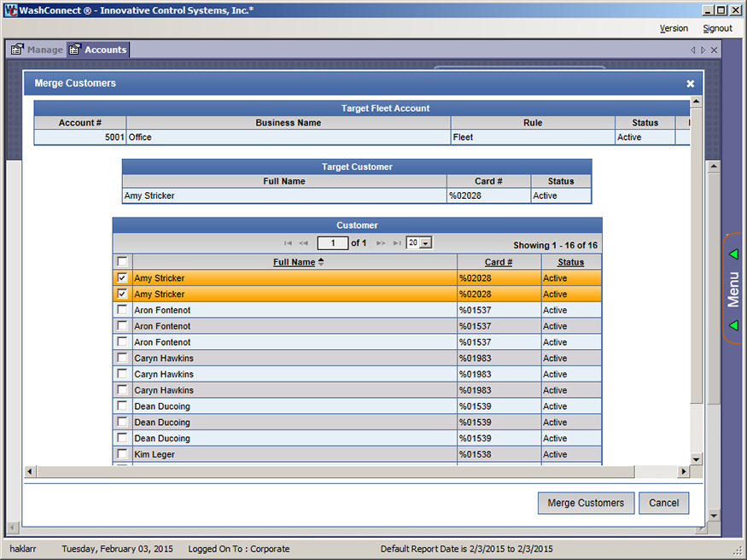This screenshot has width=747, height=560.
Task: Click the page number input field
Action: (x=332, y=243)
